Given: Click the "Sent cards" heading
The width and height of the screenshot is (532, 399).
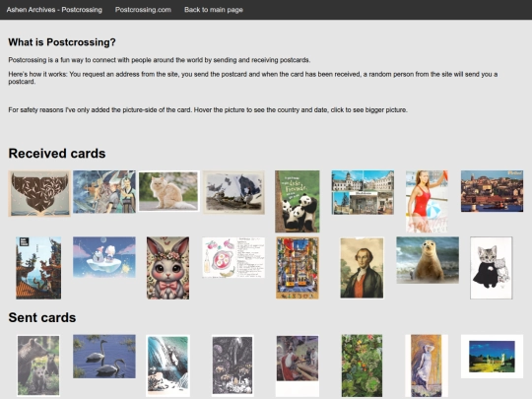Looking at the screenshot, I should 42,317.
